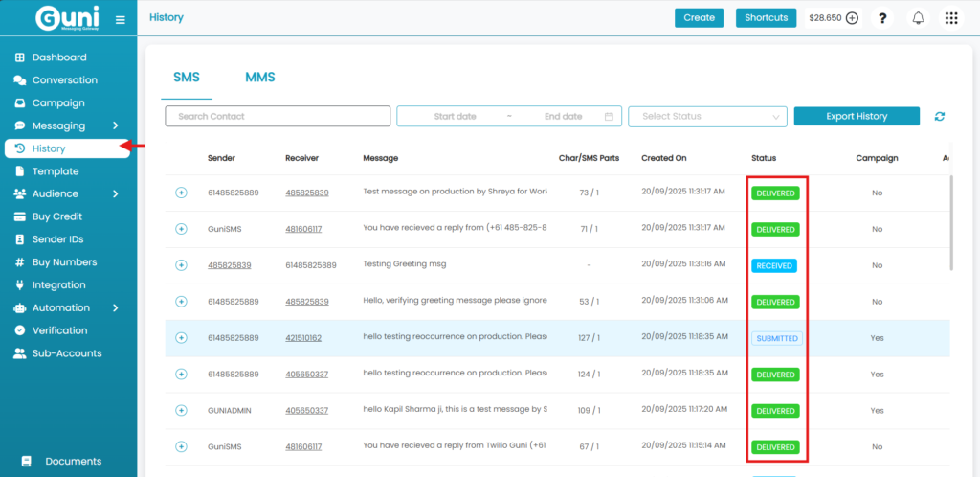Click the calendar icon in the date range
The height and width of the screenshot is (477, 980).
point(609,117)
